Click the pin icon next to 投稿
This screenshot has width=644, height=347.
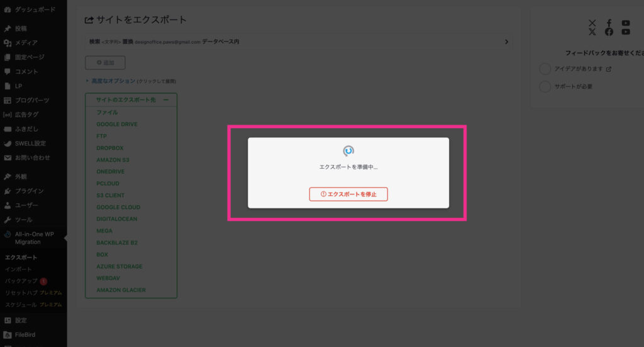point(8,28)
